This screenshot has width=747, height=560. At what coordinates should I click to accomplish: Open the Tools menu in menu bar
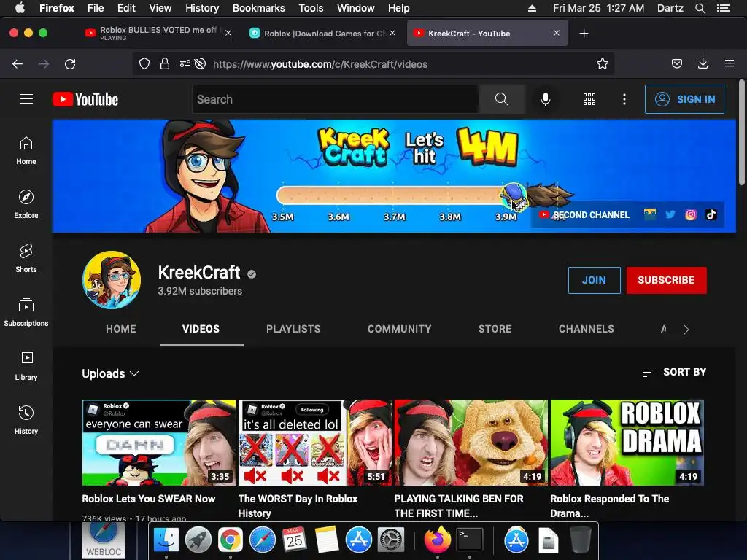point(311,8)
